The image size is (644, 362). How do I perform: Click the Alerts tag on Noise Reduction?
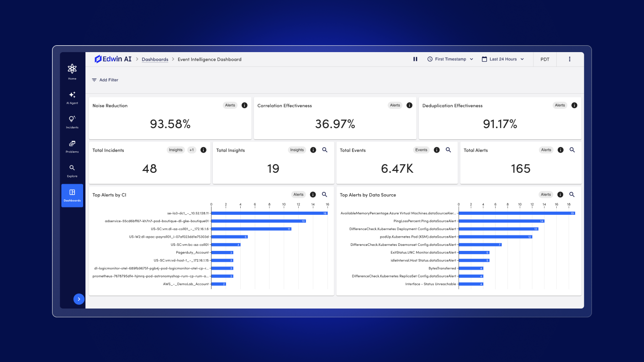tap(230, 105)
